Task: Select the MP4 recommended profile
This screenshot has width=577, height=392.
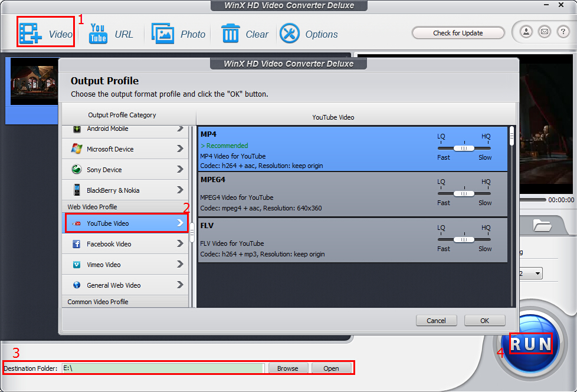Action: [x=353, y=149]
